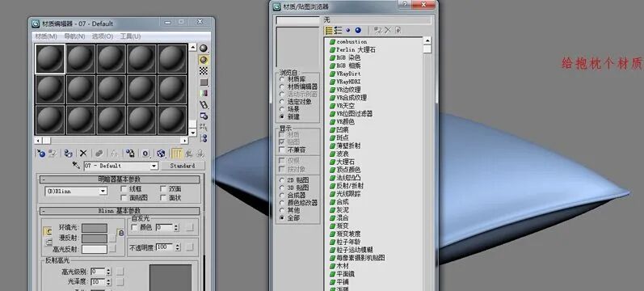Click the green icon beside VRayHDRI
Viewport: 644px width, 291px height.
pos(332,82)
